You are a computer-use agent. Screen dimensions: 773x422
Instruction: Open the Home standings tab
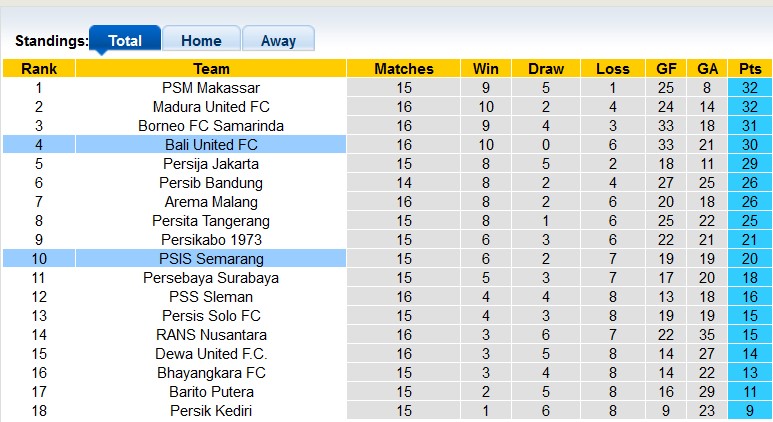201,41
